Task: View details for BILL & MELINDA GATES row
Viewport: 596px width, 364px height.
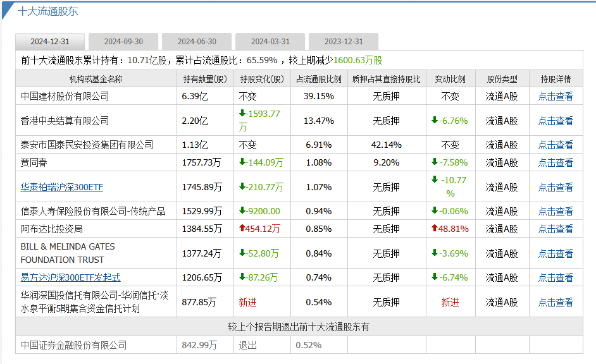Action: coord(556,253)
